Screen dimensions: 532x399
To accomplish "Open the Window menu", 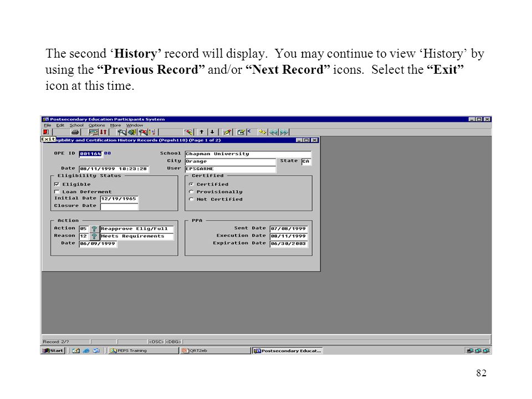I will point(135,125).
